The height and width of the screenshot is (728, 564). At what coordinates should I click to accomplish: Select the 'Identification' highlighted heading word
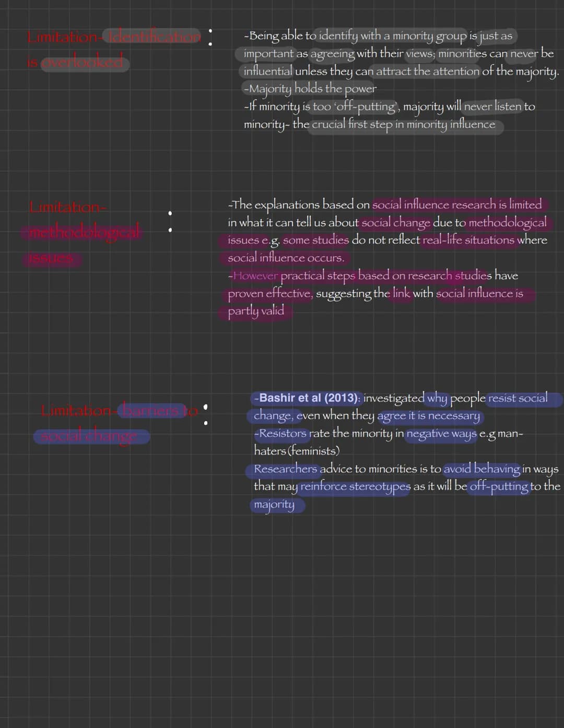tap(155, 37)
